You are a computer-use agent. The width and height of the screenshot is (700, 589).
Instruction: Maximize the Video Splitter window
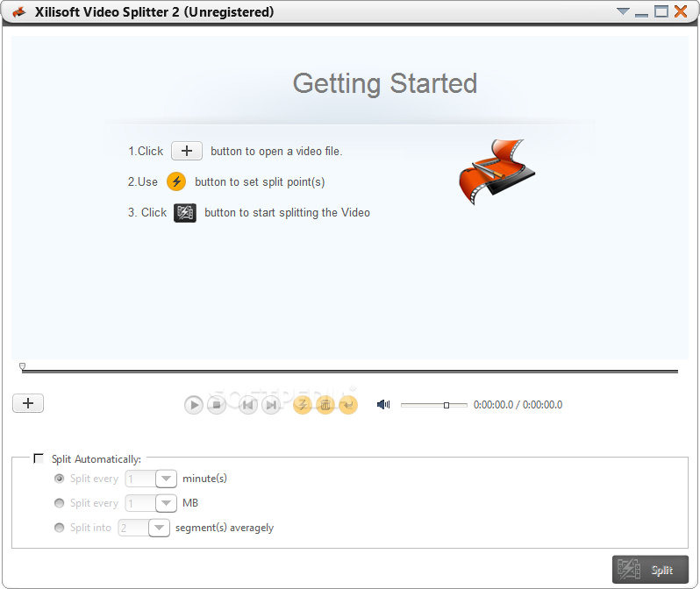tap(661, 11)
